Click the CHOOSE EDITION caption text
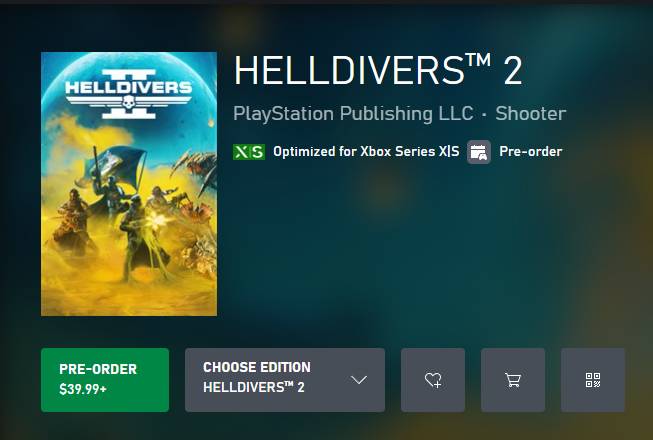The height and width of the screenshot is (440, 653). click(257, 367)
